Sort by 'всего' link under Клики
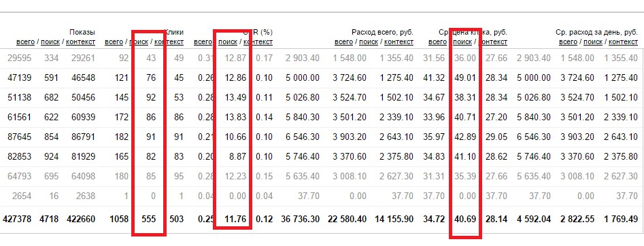The width and height of the screenshot is (644, 246). (114, 42)
